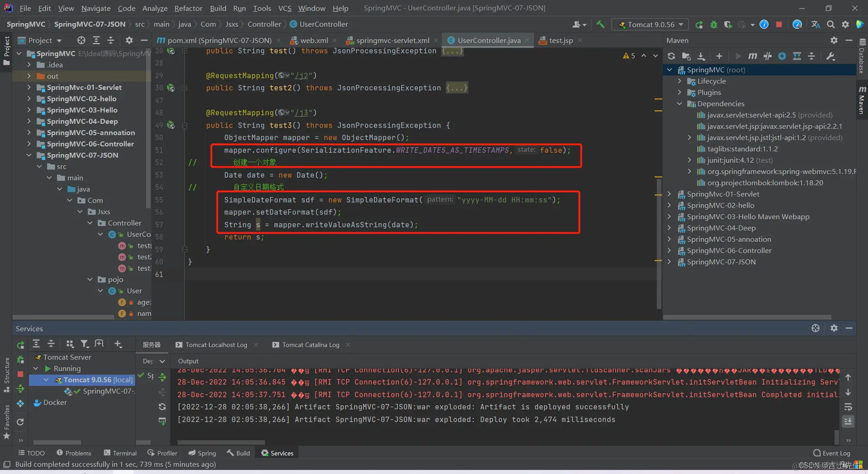The image size is (868, 474).
Task: Toggle the Project tool window stripe button
Action: coord(6,50)
